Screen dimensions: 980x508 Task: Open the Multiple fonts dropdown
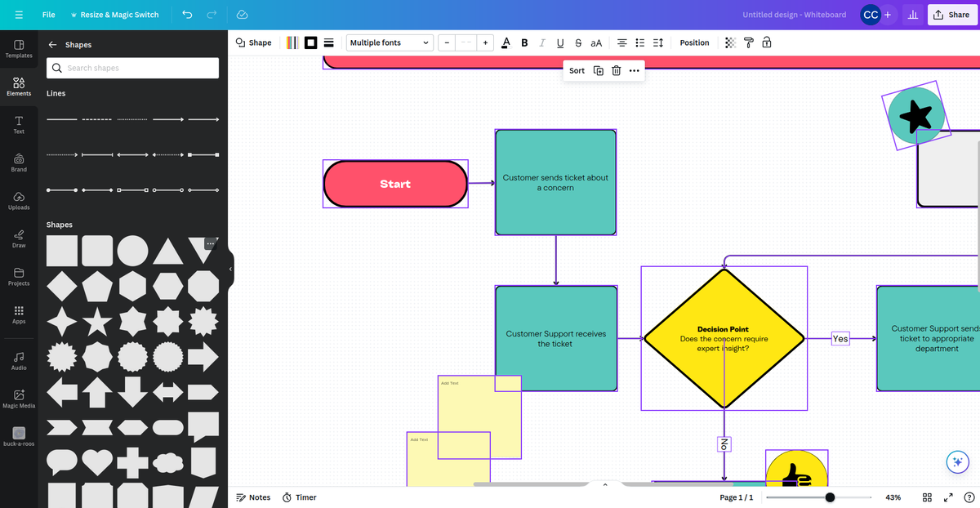click(390, 42)
